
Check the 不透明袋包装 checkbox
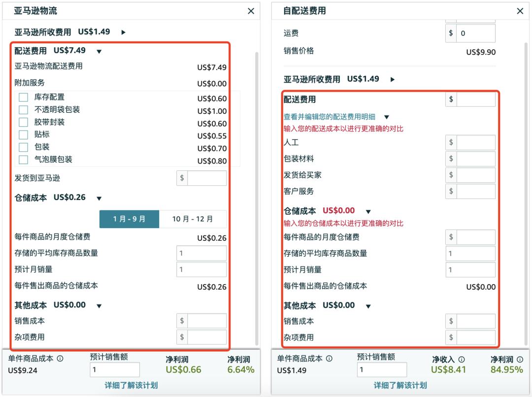[24, 110]
